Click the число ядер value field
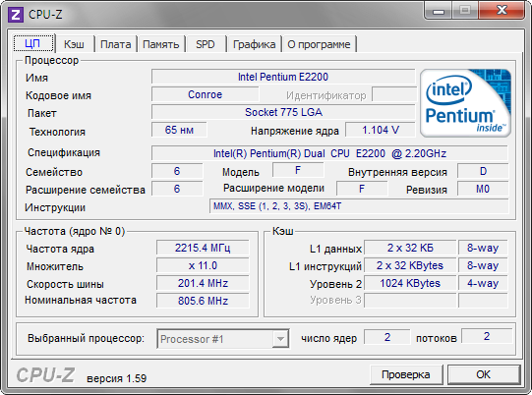 tap(387, 337)
